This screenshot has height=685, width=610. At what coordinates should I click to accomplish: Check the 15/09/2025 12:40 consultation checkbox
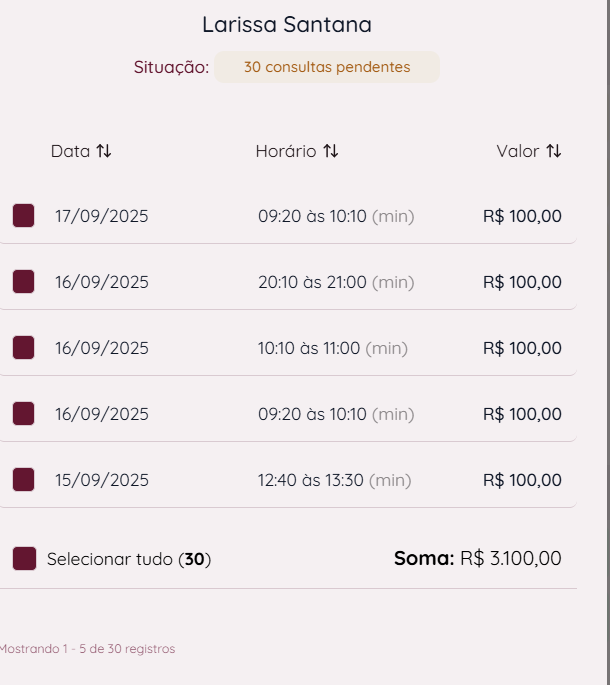click(23, 480)
